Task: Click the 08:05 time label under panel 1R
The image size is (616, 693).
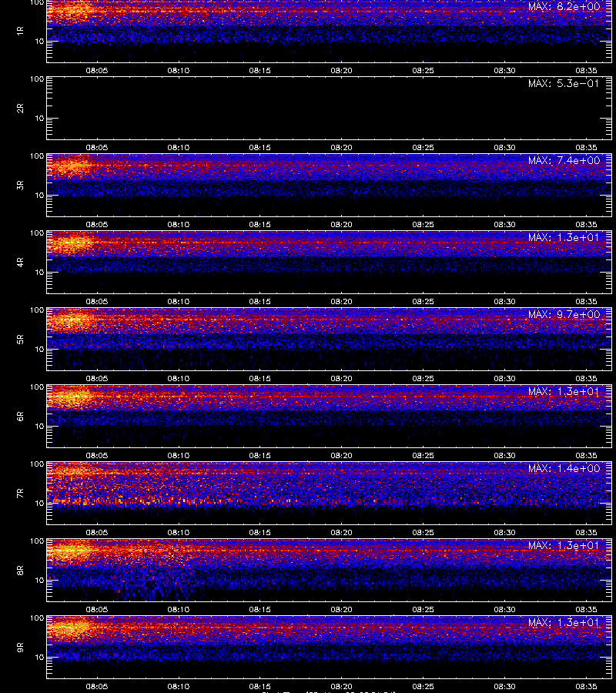Action: point(97,70)
